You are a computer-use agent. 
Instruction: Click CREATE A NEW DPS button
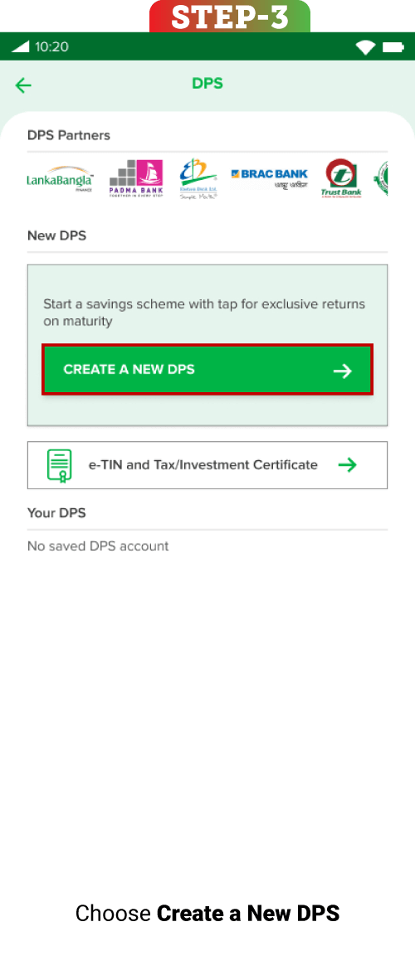point(207,370)
